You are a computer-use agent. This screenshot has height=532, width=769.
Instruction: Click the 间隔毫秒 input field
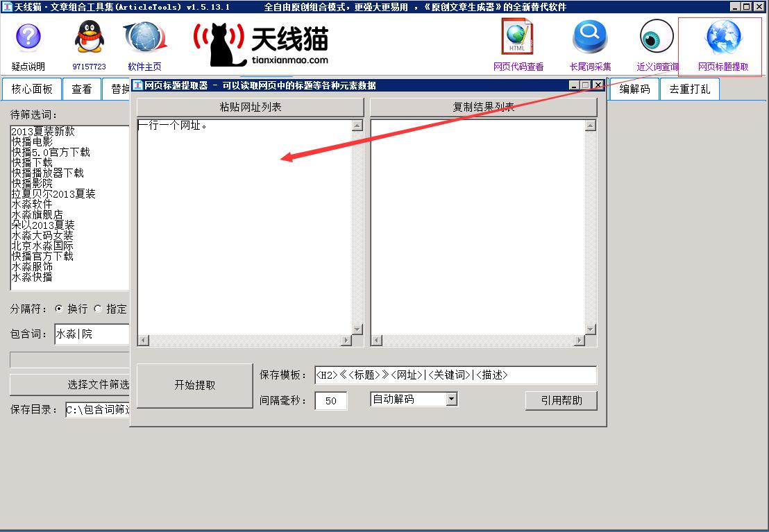pos(331,401)
